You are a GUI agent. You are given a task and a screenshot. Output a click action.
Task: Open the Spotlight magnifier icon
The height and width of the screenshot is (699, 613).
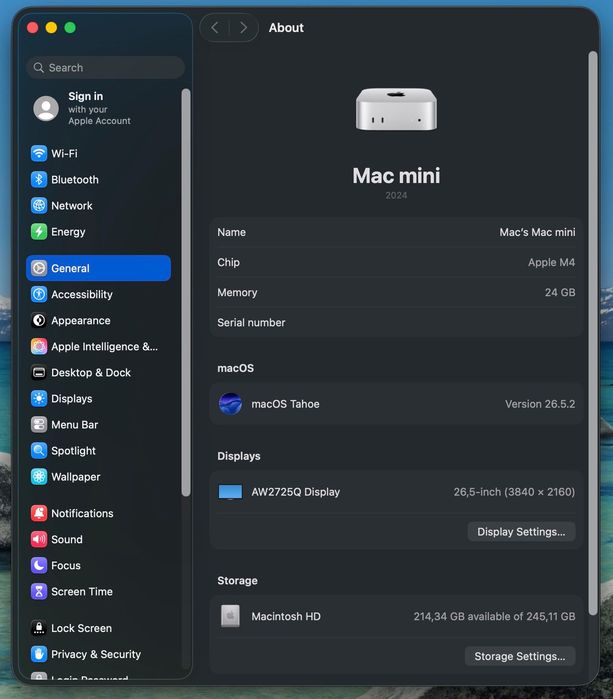pyautogui.click(x=39, y=451)
